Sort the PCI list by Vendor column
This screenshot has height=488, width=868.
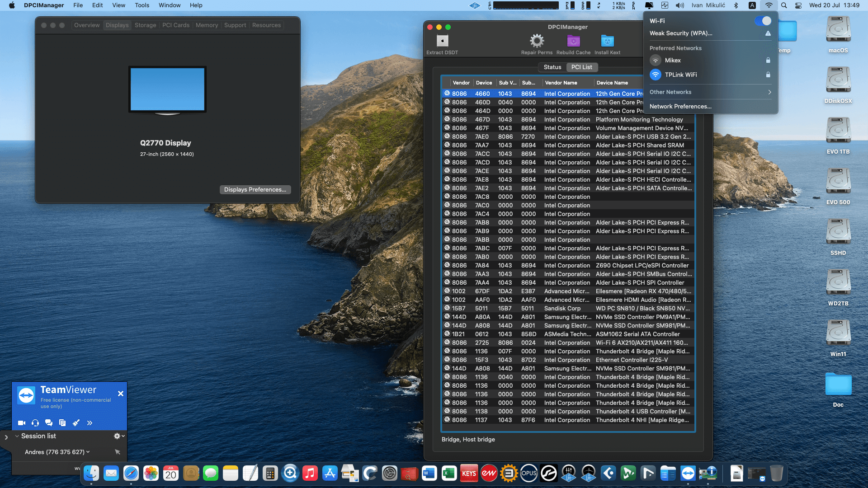461,83
